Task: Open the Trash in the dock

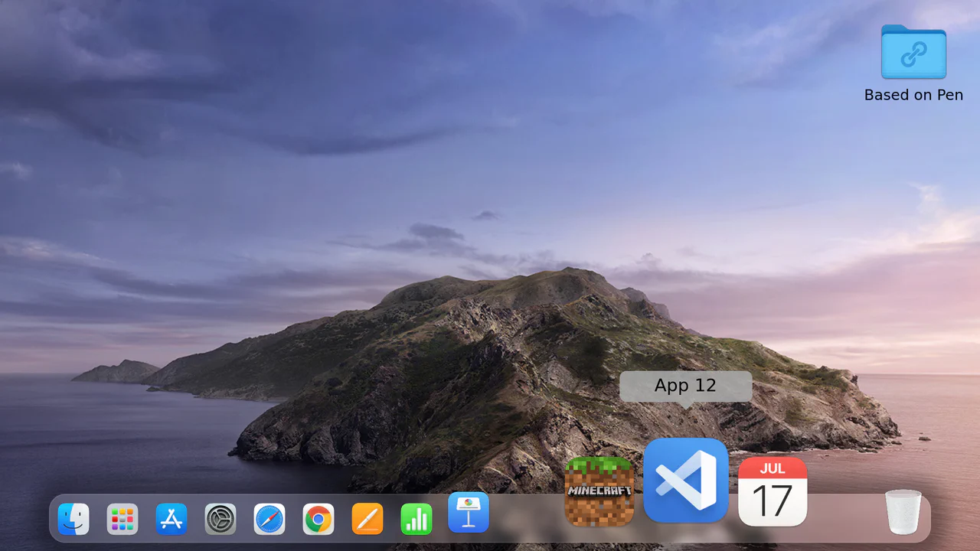Action: click(903, 512)
